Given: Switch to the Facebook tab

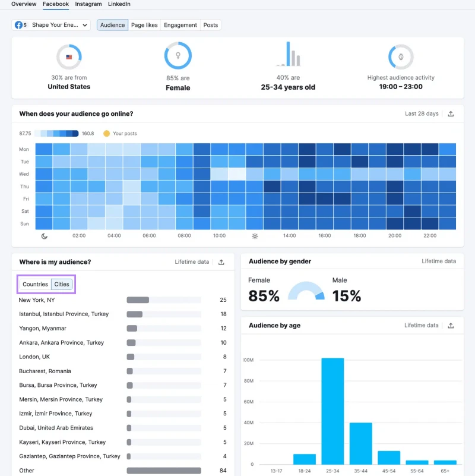Looking at the screenshot, I should click(x=55, y=4).
